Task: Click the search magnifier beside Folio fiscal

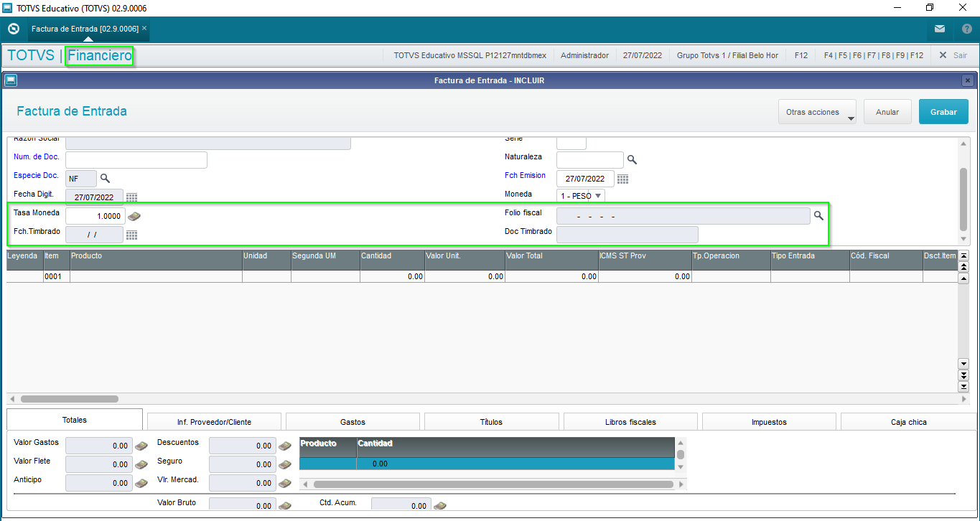Action: [818, 215]
